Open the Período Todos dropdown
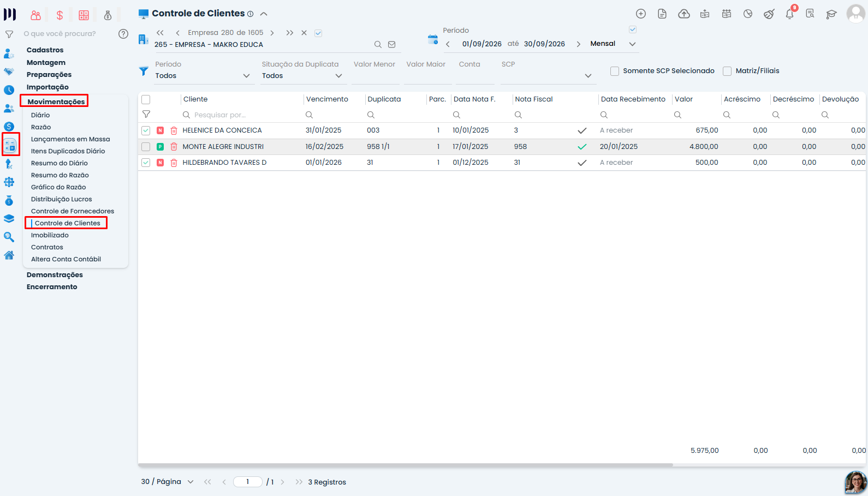 click(203, 76)
